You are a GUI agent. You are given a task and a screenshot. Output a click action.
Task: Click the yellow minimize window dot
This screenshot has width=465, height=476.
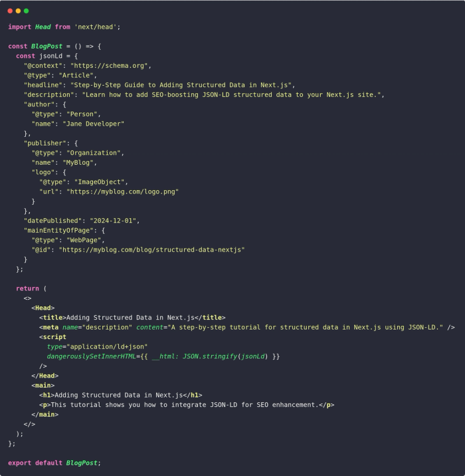pyautogui.click(x=18, y=11)
